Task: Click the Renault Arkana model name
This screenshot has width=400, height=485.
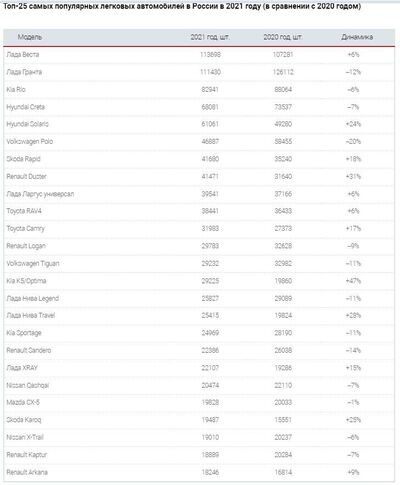Action: [27, 472]
